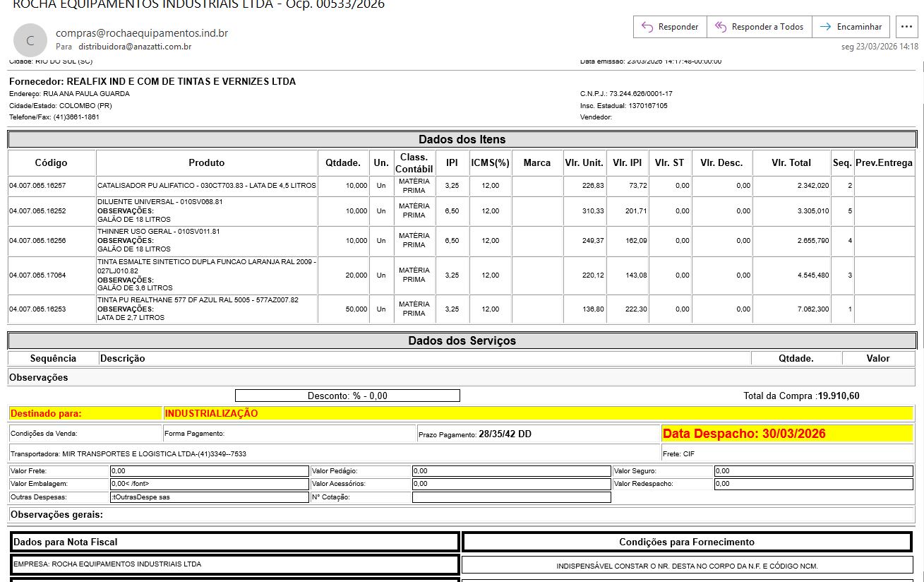The height and width of the screenshot is (582, 924).
Task: Click the Valor Acessórios box
Action: [x=511, y=484]
